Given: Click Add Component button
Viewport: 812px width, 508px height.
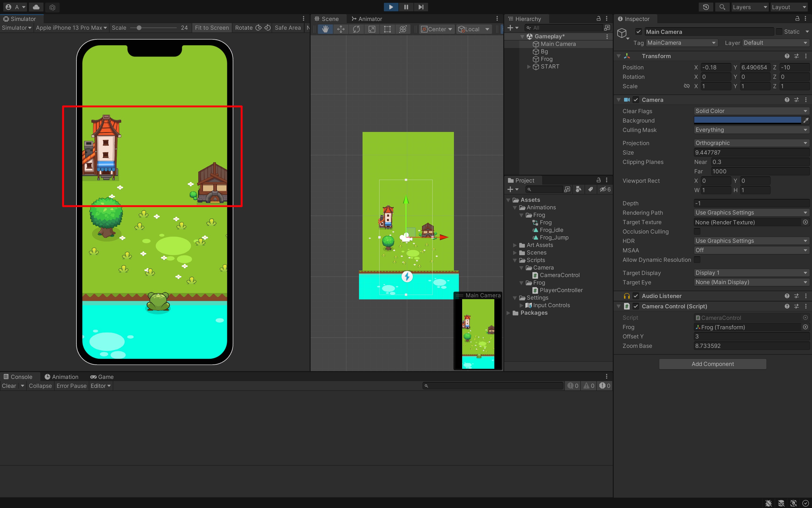Looking at the screenshot, I should pos(713,364).
